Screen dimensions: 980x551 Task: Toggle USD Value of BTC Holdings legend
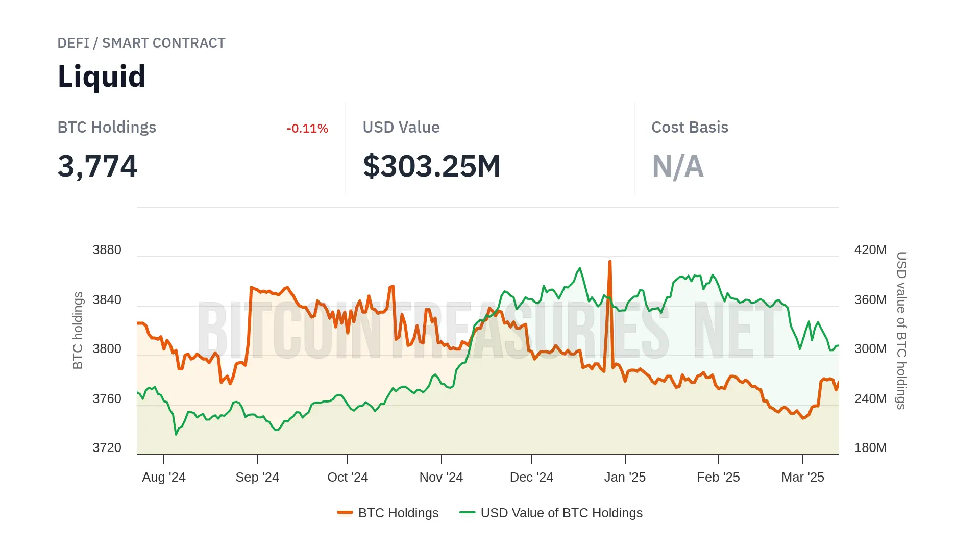[x=561, y=513]
